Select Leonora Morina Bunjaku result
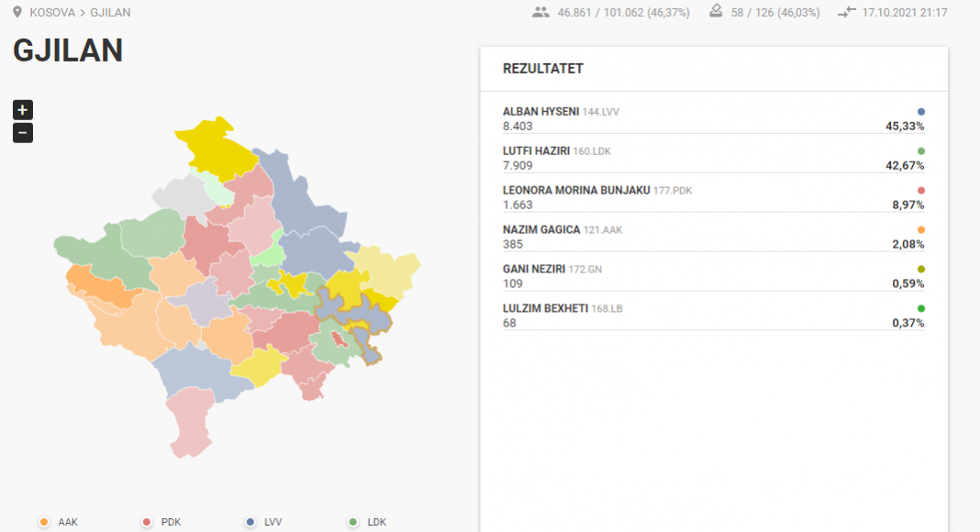This screenshot has height=532, width=980. pyautogui.click(x=714, y=197)
